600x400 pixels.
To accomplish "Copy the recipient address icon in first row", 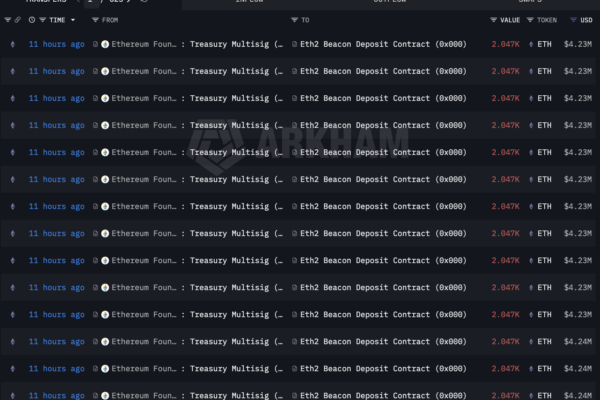I will click(295, 44).
